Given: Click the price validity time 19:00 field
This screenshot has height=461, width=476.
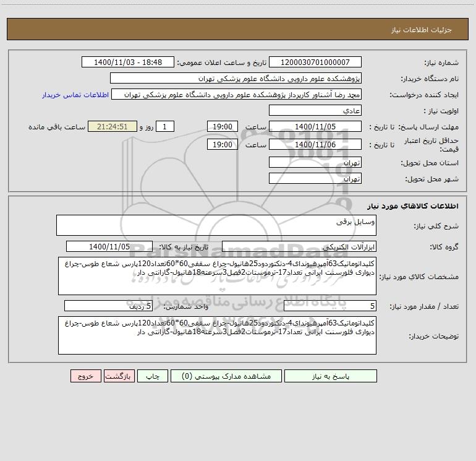Looking at the screenshot, I should pyautogui.click(x=222, y=144).
